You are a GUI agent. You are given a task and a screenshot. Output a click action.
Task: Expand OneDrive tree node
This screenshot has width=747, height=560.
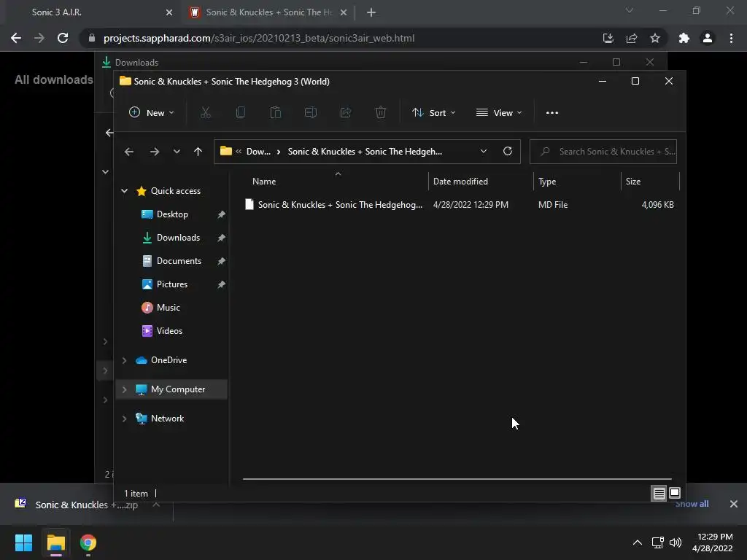(124, 360)
